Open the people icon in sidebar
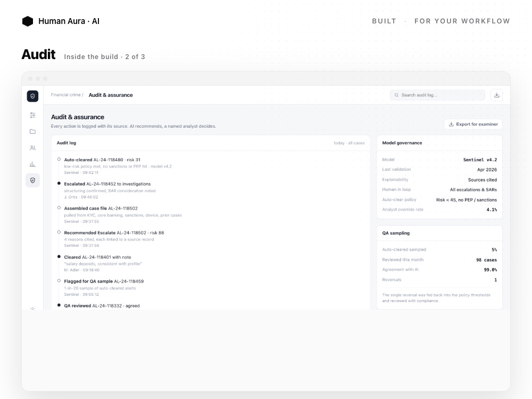This screenshot has width=532, height=399. 32,148
